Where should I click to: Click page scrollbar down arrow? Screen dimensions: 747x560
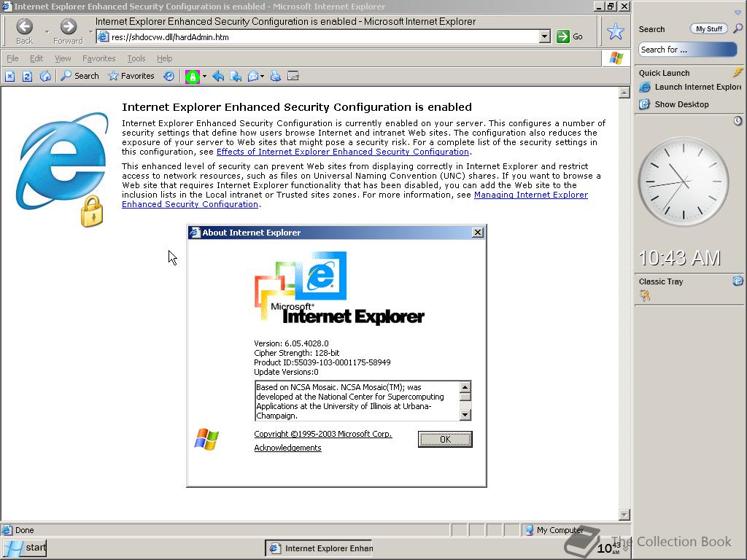tap(624, 514)
